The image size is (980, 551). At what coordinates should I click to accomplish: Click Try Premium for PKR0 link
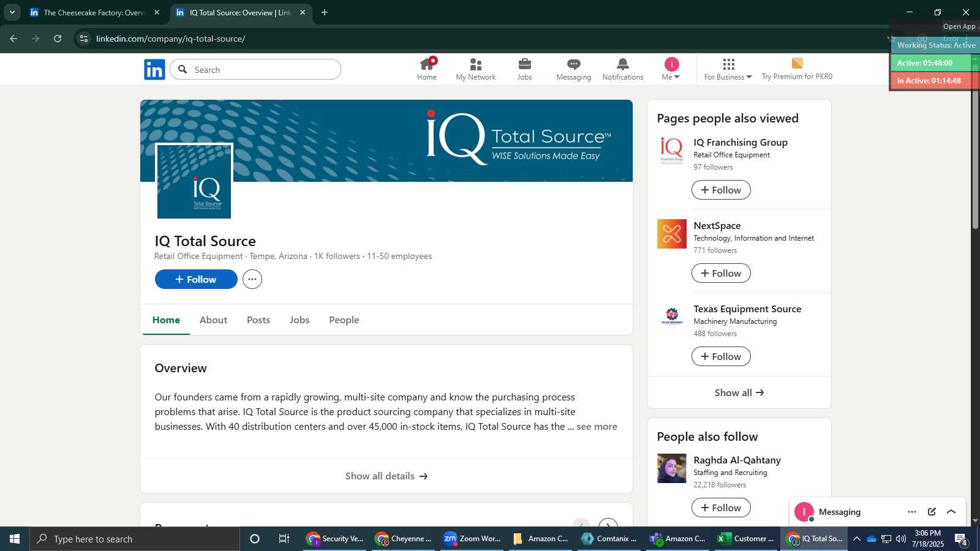click(797, 69)
